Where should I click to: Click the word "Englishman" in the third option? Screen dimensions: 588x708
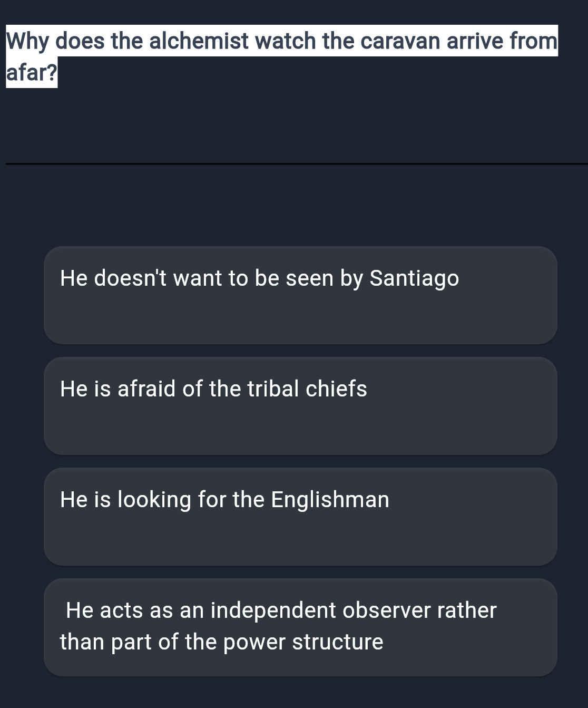(x=330, y=500)
